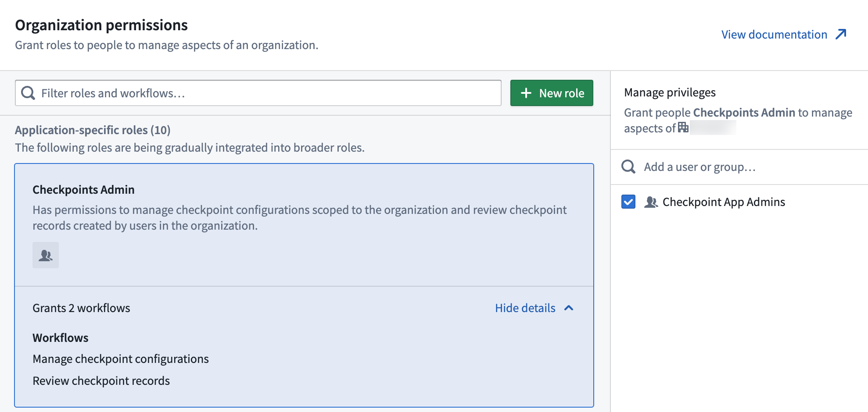868x412 pixels.
Task: Click the search icon in filter roles field
Action: [x=28, y=93]
